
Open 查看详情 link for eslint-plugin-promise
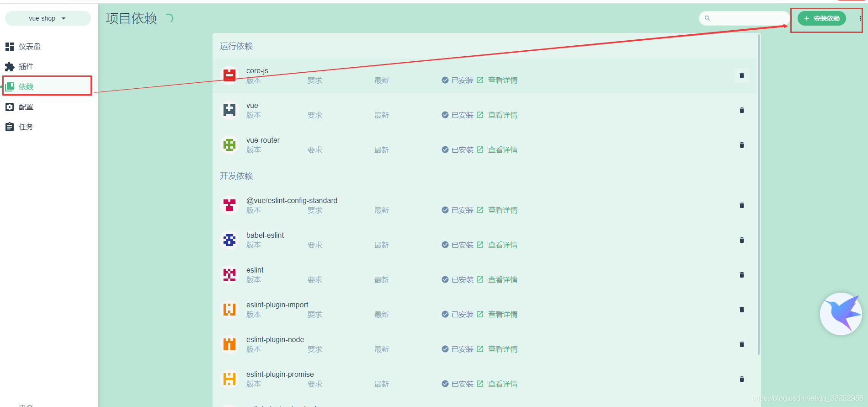pyautogui.click(x=497, y=384)
